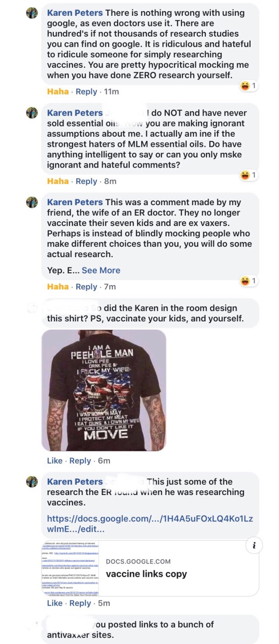Click the avatar next to the ER doctor's wife comment
The image size is (279, 644).
point(32,203)
